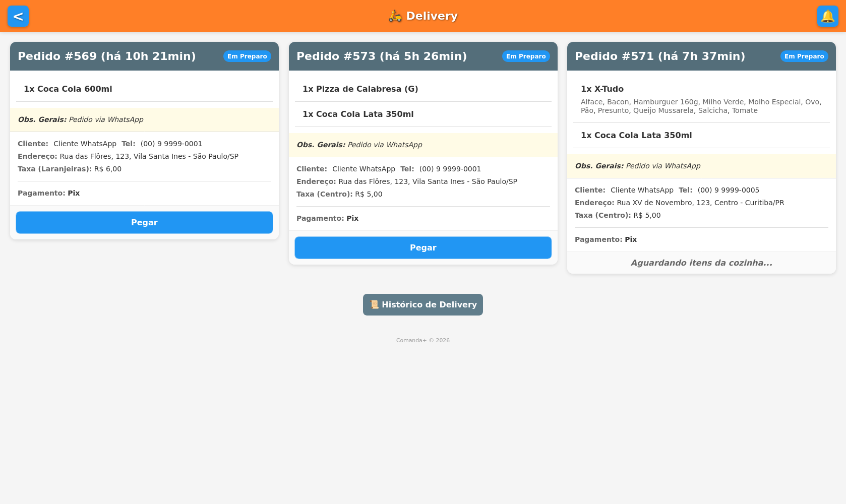Click the Em Preparo badge on Pedido #569
Viewport: 846px width, 504px height.
point(247,56)
